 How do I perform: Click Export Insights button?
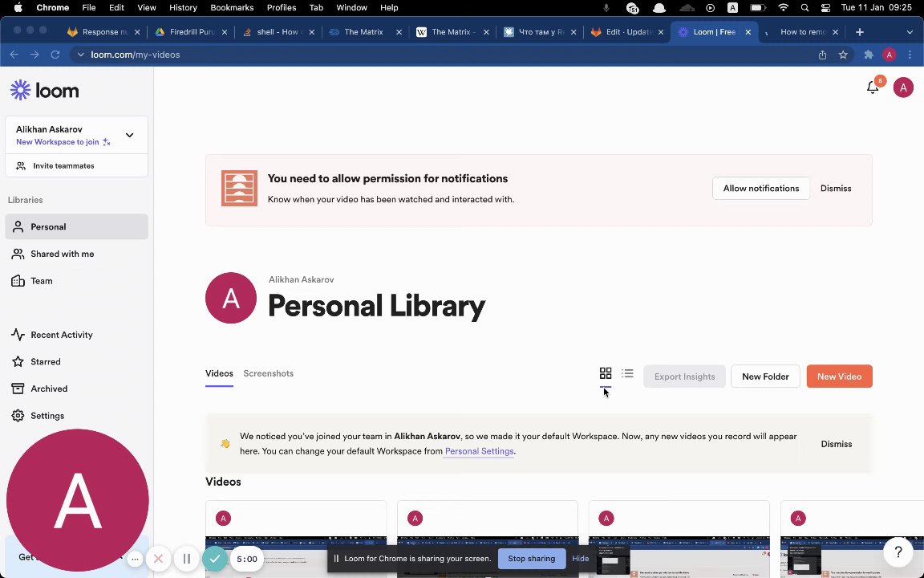point(684,377)
